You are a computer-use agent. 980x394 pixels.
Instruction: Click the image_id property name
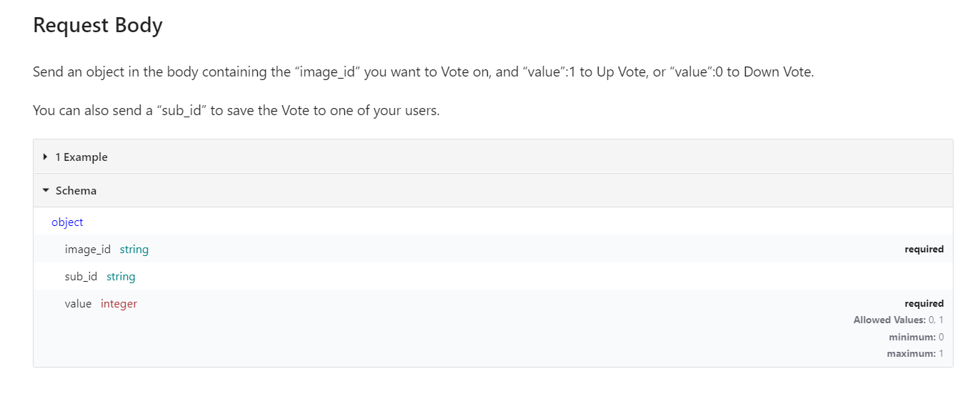coord(88,250)
